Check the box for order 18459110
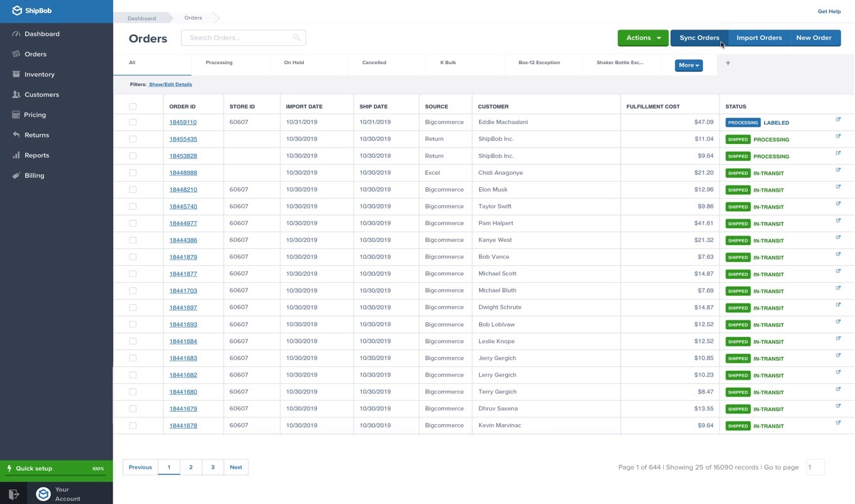Viewport: 855px width, 504px height. [133, 121]
